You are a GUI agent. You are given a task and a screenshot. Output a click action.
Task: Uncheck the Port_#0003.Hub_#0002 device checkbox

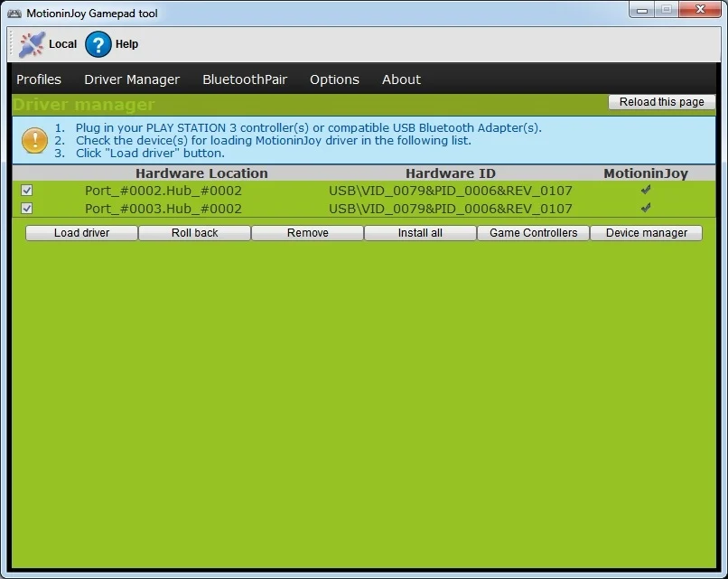(26, 209)
